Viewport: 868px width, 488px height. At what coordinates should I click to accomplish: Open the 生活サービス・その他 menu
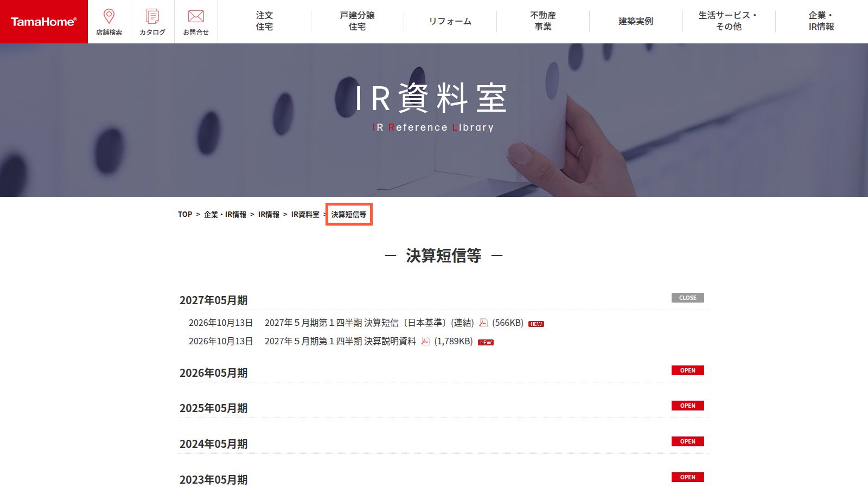click(729, 21)
